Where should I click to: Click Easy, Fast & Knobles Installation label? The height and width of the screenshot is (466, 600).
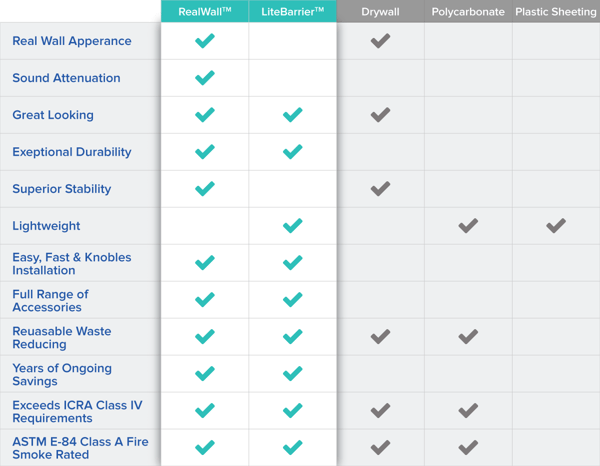[71, 263]
